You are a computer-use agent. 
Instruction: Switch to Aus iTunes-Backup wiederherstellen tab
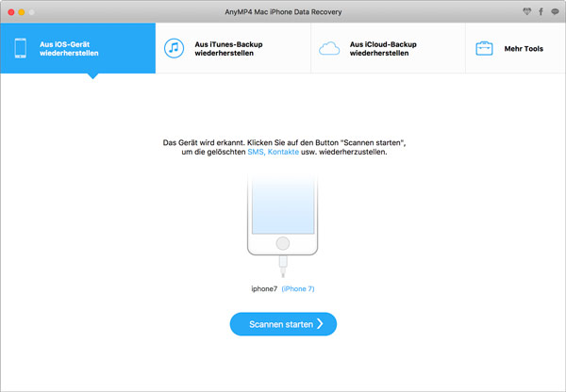point(233,48)
